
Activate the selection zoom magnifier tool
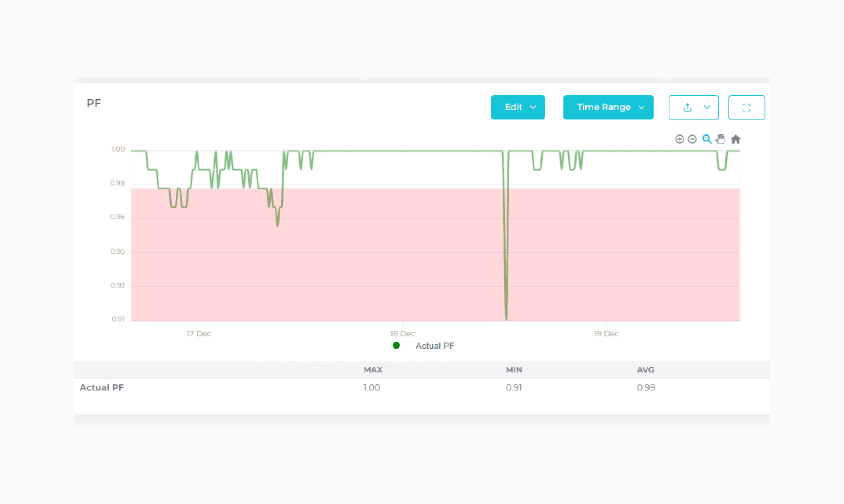[707, 139]
